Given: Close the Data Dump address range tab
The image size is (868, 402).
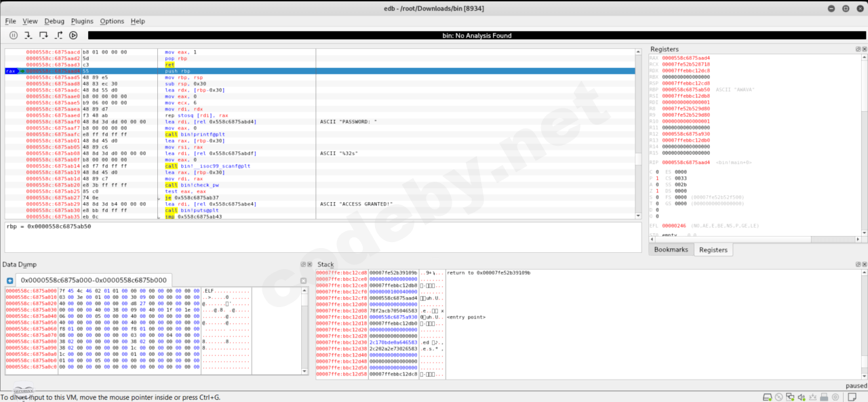Looking at the screenshot, I should [x=303, y=281].
